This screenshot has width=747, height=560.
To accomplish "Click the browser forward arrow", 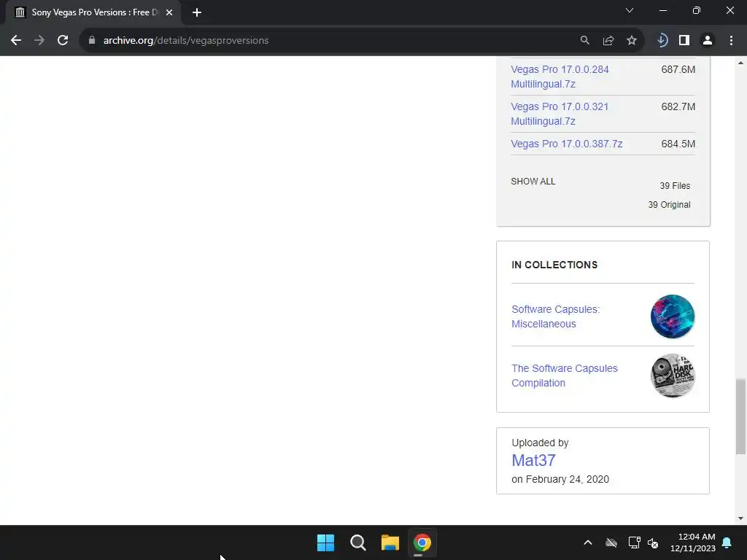I will tap(39, 41).
